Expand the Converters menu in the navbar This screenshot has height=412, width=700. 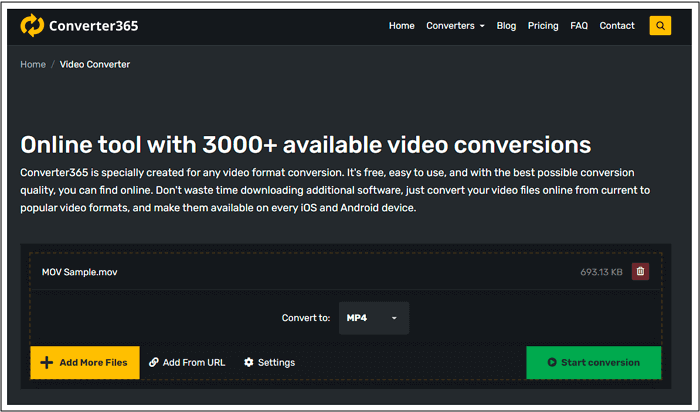(455, 26)
